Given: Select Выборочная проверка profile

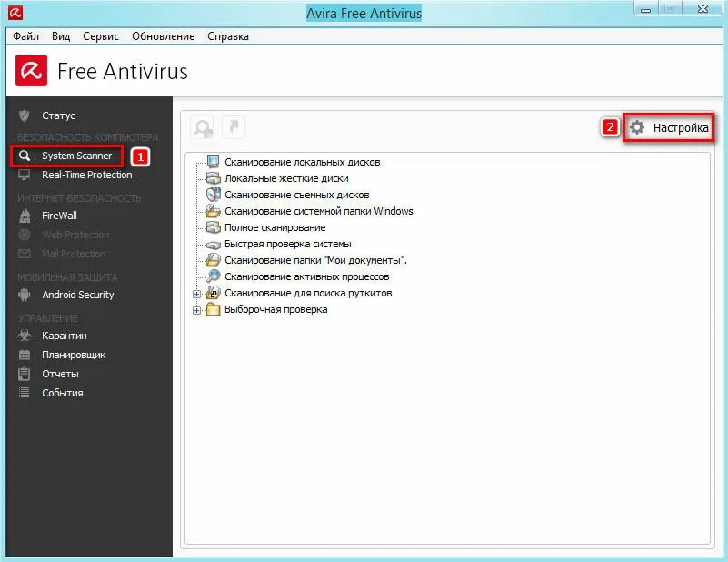Looking at the screenshot, I should (x=275, y=309).
